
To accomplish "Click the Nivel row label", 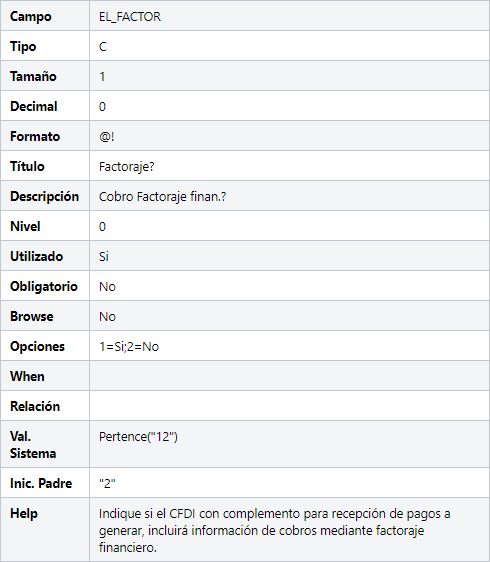I will pyautogui.click(x=25, y=227).
